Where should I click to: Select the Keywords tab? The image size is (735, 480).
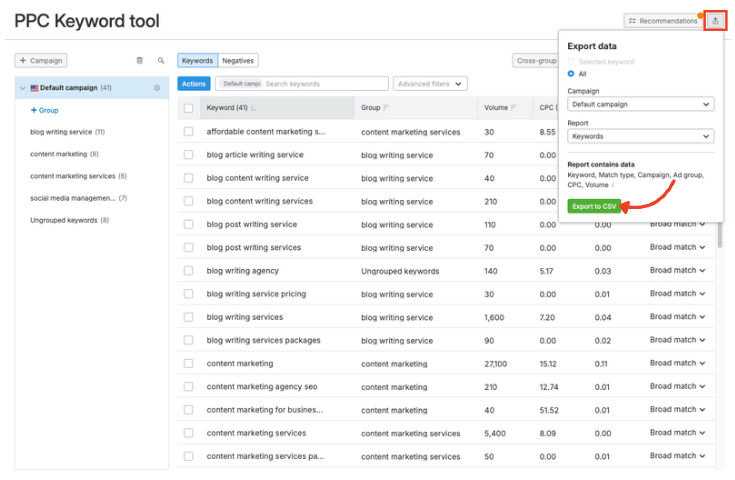(x=197, y=61)
